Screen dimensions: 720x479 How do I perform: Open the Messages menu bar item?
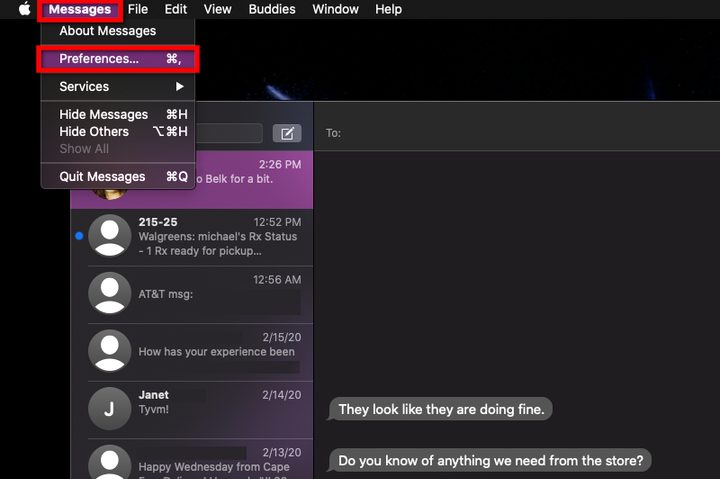click(80, 9)
